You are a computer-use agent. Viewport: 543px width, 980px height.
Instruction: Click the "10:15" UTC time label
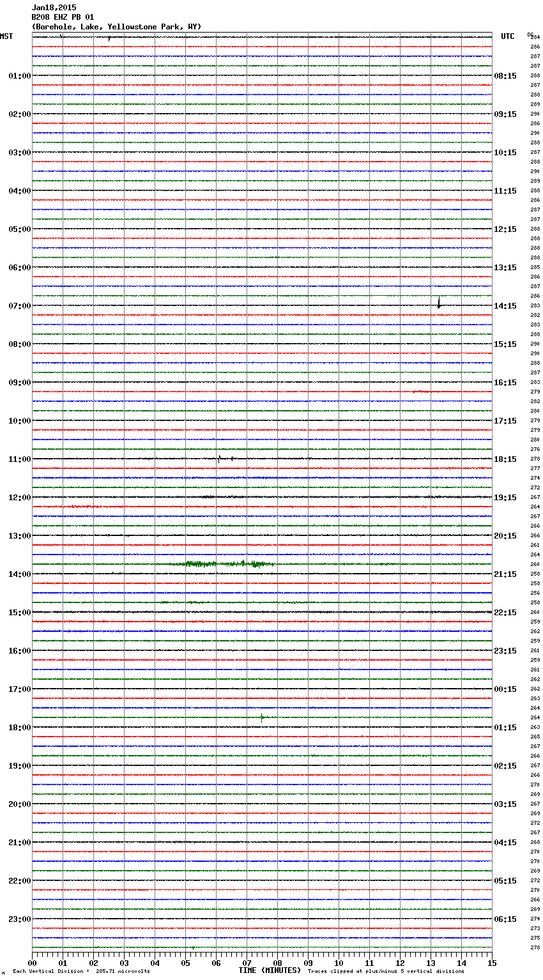[x=505, y=153]
